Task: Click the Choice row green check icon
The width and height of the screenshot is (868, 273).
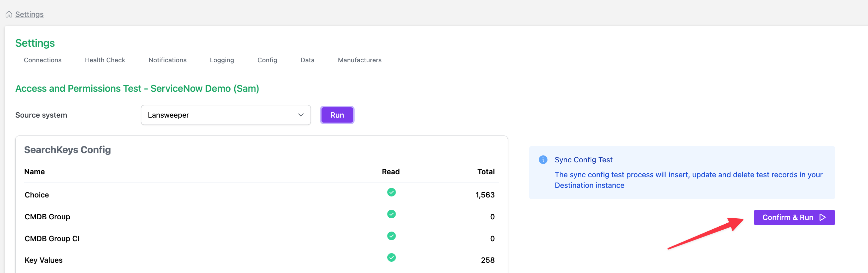Action: (x=391, y=192)
